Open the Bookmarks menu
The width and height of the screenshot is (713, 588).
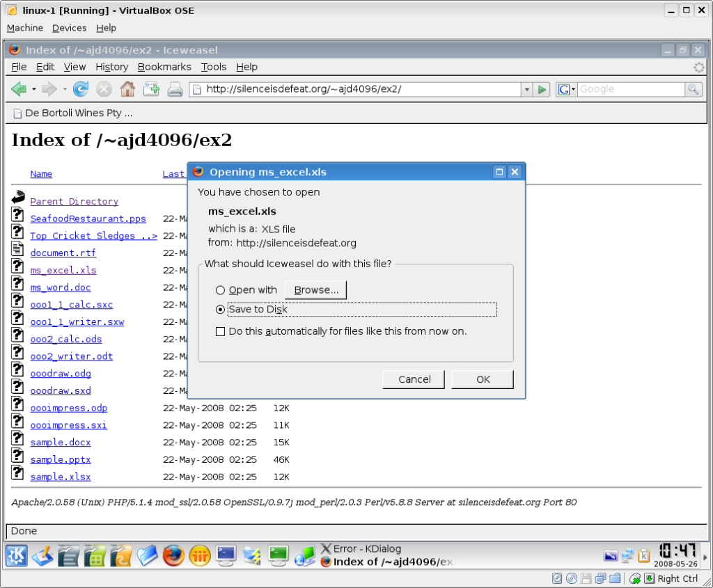(x=164, y=67)
